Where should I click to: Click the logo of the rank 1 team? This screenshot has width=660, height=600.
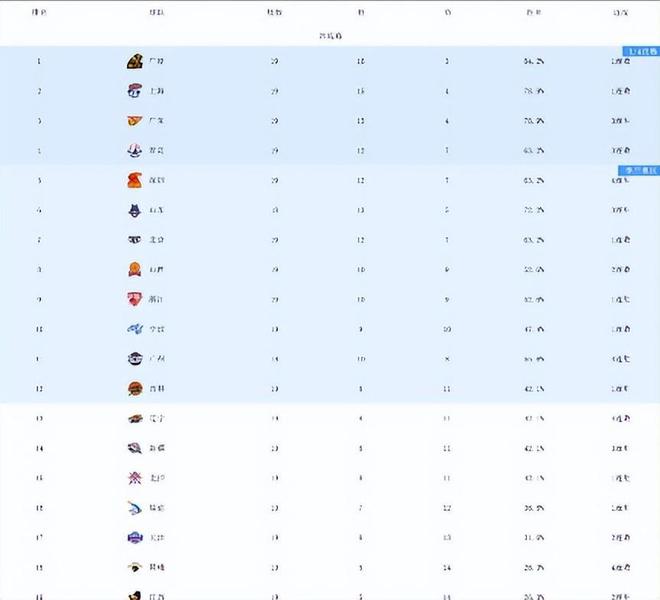[x=135, y=62]
